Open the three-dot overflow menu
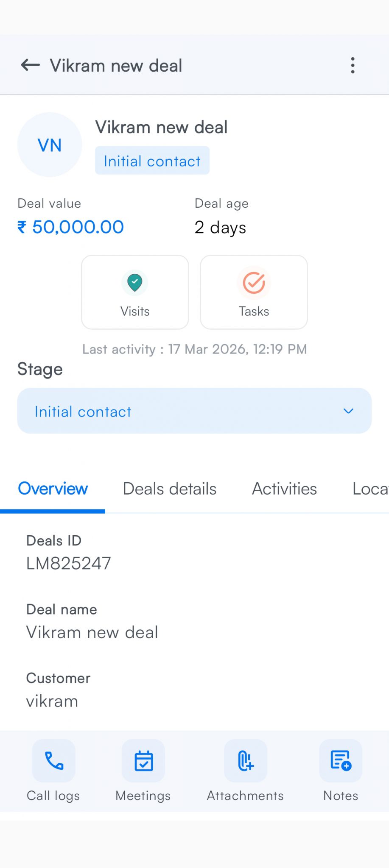Image resolution: width=389 pixels, height=868 pixels. (x=353, y=66)
